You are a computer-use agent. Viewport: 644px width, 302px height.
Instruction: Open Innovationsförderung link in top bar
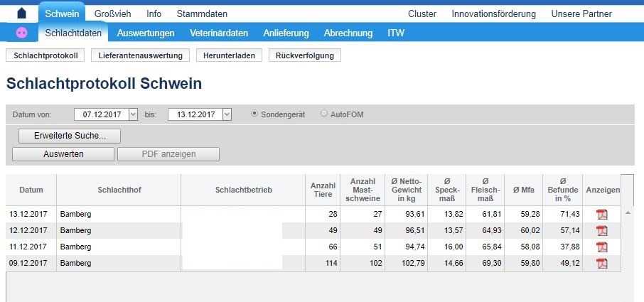tap(493, 14)
